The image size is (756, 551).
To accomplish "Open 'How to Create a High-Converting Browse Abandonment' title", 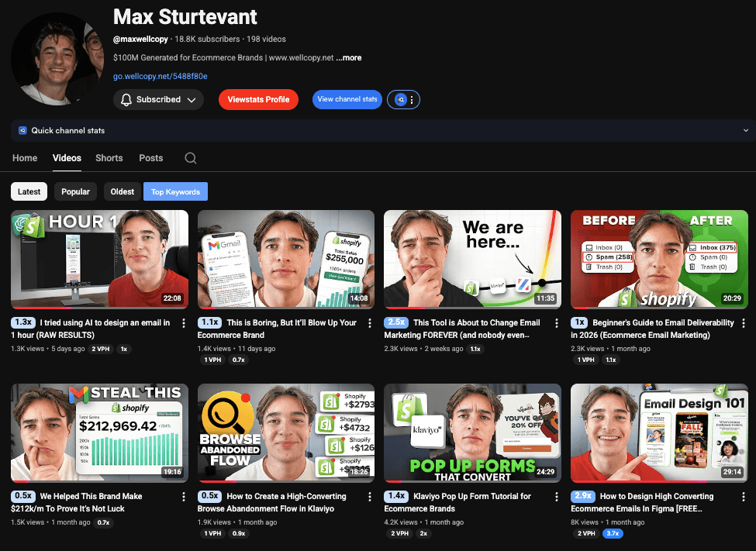I will [x=272, y=502].
